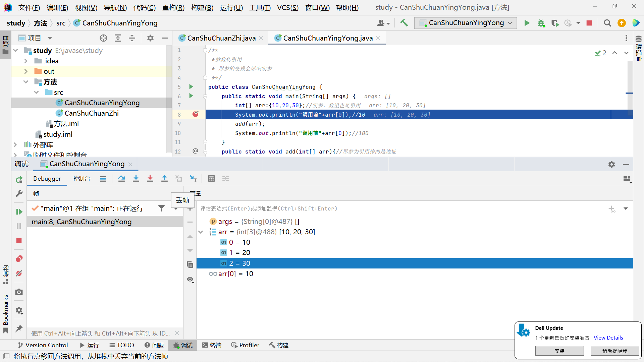Click View Details link in Dell Update

[608, 338]
